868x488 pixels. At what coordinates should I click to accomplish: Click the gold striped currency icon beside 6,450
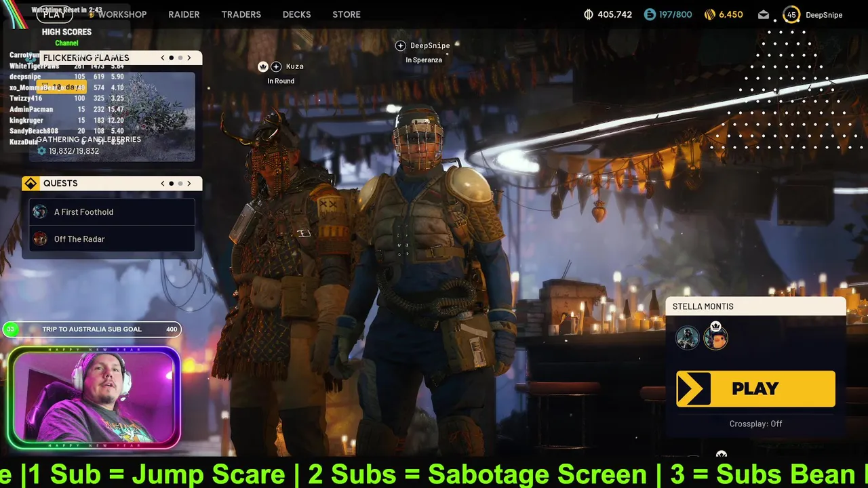[x=710, y=14]
